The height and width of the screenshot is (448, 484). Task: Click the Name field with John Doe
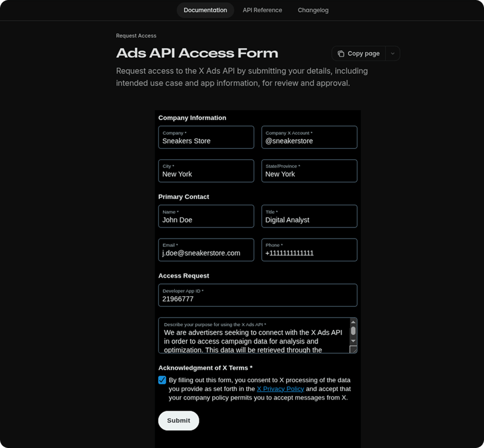(206, 216)
